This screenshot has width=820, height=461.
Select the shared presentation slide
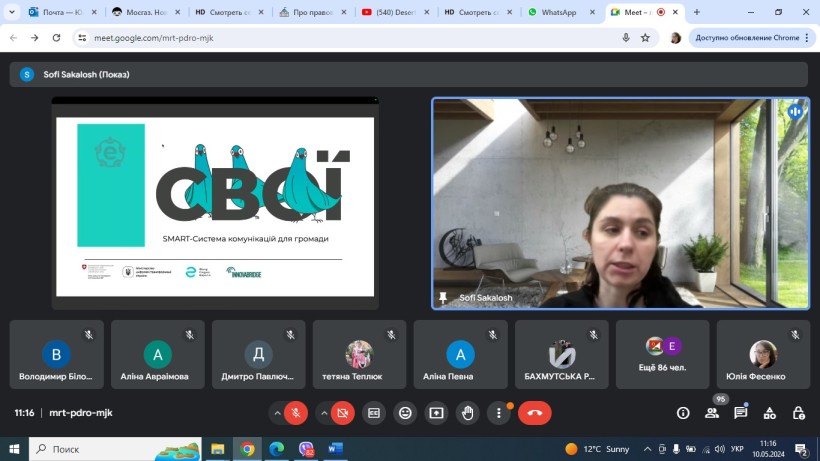click(x=215, y=203)
